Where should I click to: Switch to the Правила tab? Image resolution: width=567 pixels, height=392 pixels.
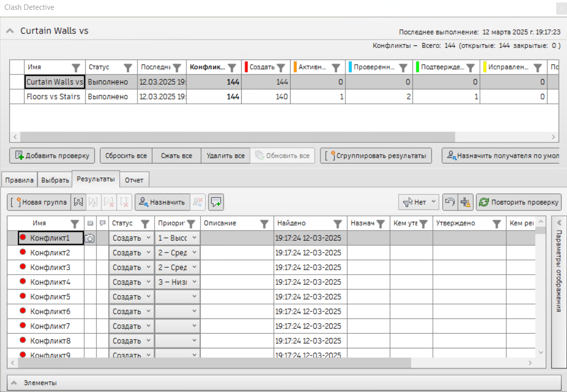coord(20,180)
